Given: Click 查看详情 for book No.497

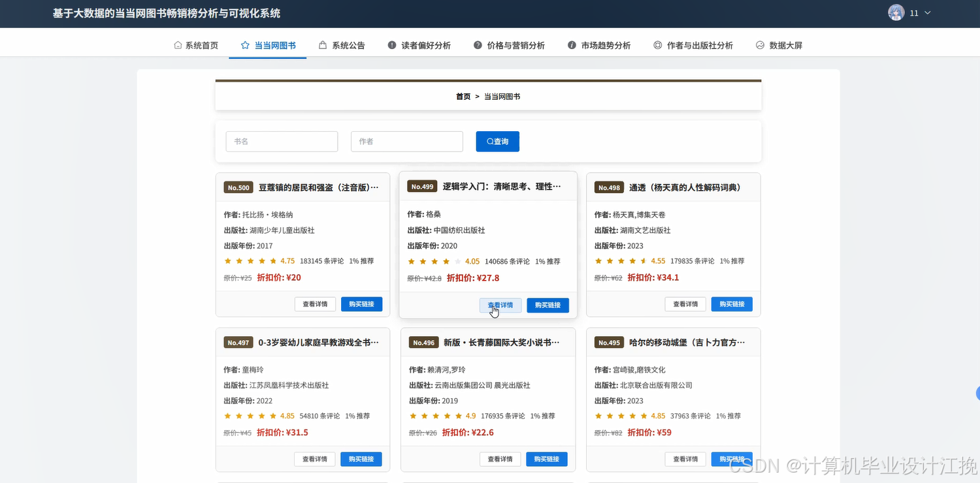Looking at the screenshot, I should 315,460.
